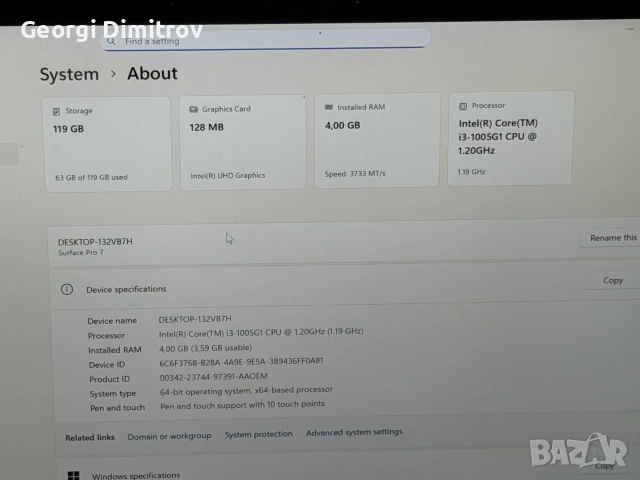Viewport: 640px width, 480px height.
Task: Click the Device name label
Action: click(112, 321)
